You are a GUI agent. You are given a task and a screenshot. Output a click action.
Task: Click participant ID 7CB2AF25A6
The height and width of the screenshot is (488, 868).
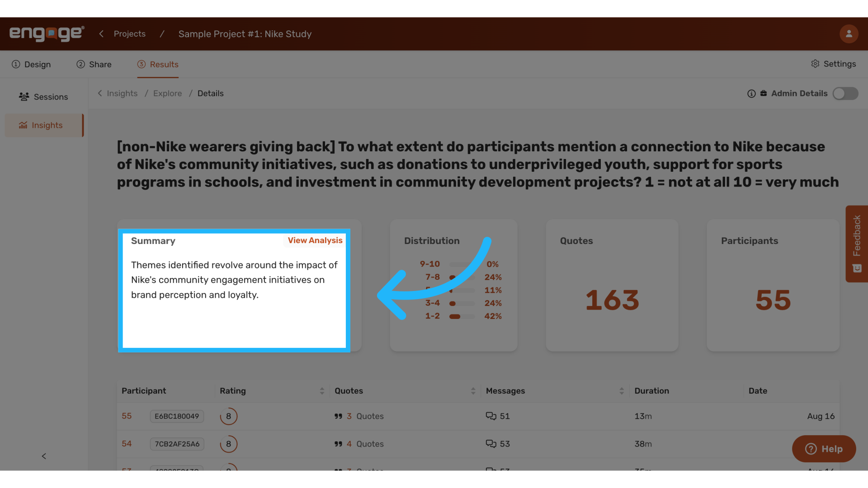177,444
